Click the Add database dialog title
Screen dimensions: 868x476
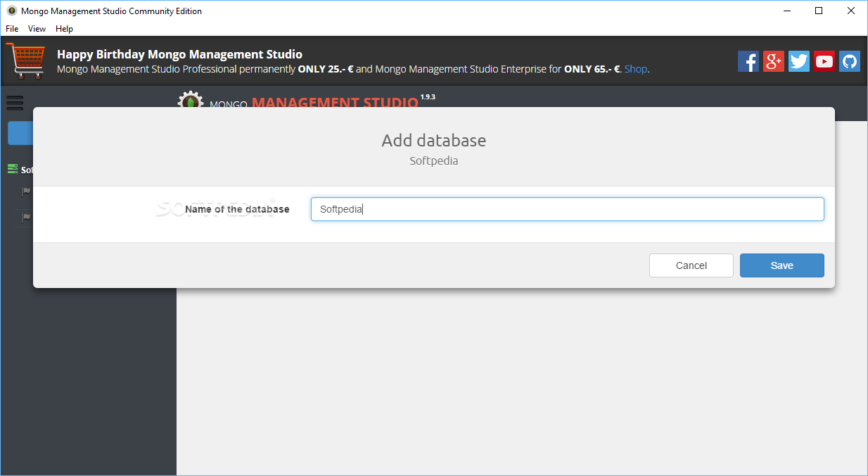pyautogui.click(x=433, y=140)
